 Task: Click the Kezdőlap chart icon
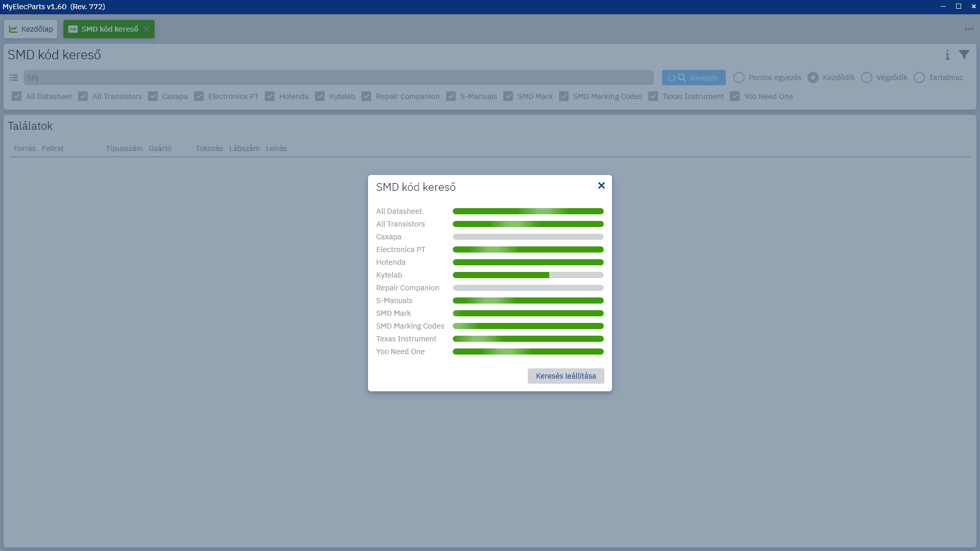click(x=13, y=29)
